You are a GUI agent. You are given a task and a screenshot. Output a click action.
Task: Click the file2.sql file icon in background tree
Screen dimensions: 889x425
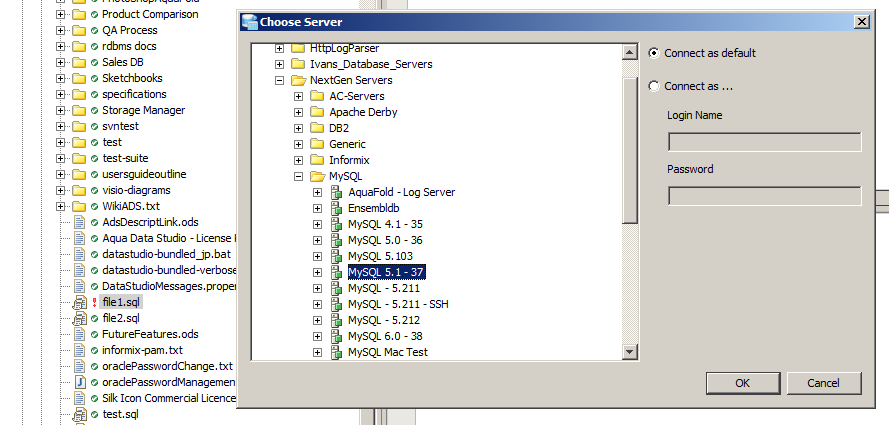(80, 318)
